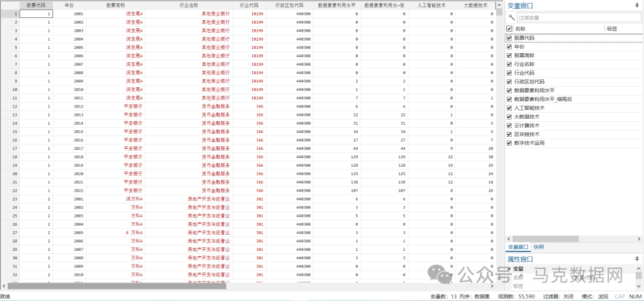The image size is (644, 301).
Task: Uncheck the 数字技术运用 variable checkbox
Action: (x=510, y=143)
